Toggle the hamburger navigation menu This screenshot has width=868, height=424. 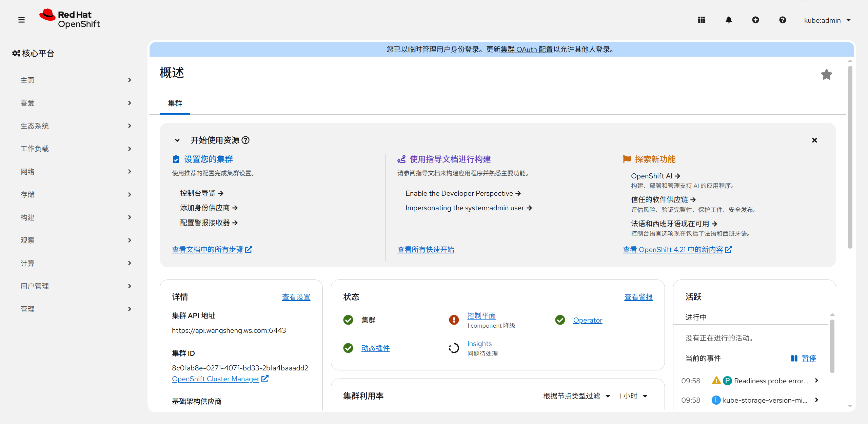21,20
